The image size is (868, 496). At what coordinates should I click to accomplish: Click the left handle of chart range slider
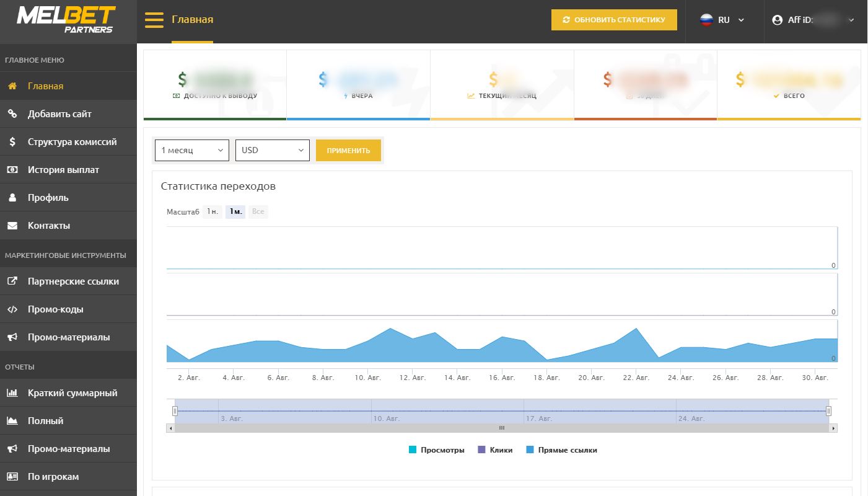[x=175, y=410]
